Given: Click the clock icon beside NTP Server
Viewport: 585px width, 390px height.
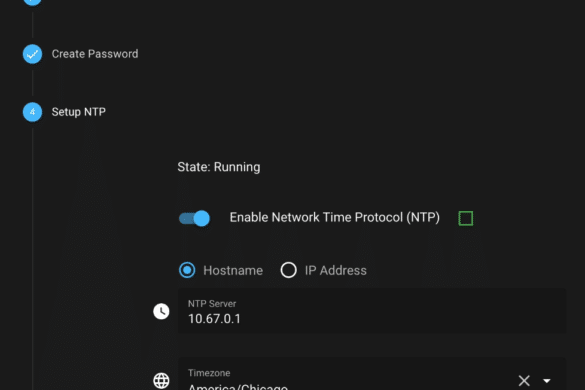Looking at the screenshot, I should point(161,311).
